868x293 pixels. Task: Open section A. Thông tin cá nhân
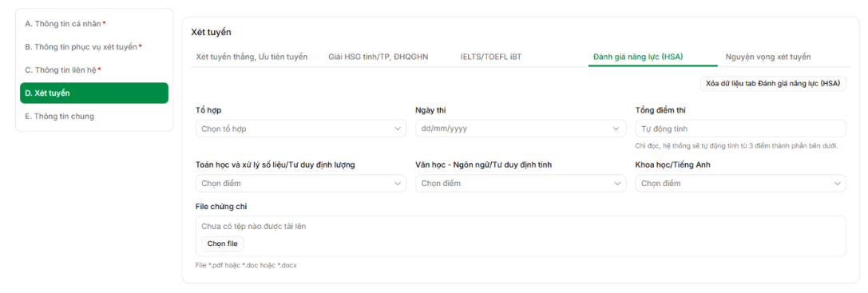tap(65, 24)
